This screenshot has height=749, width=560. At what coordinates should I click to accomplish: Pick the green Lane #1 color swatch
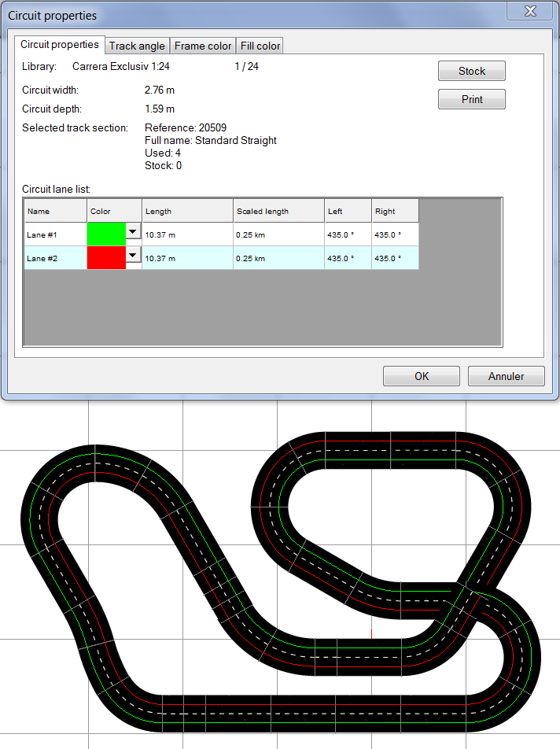point(107,234)
